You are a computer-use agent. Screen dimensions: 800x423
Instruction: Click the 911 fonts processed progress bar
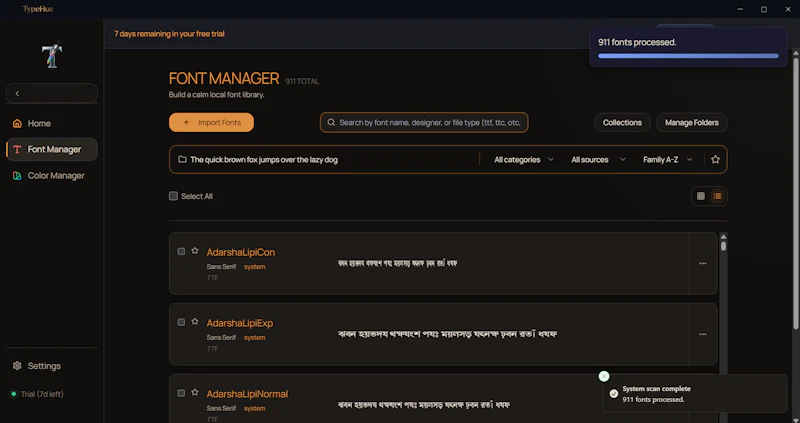coord(688,56)
